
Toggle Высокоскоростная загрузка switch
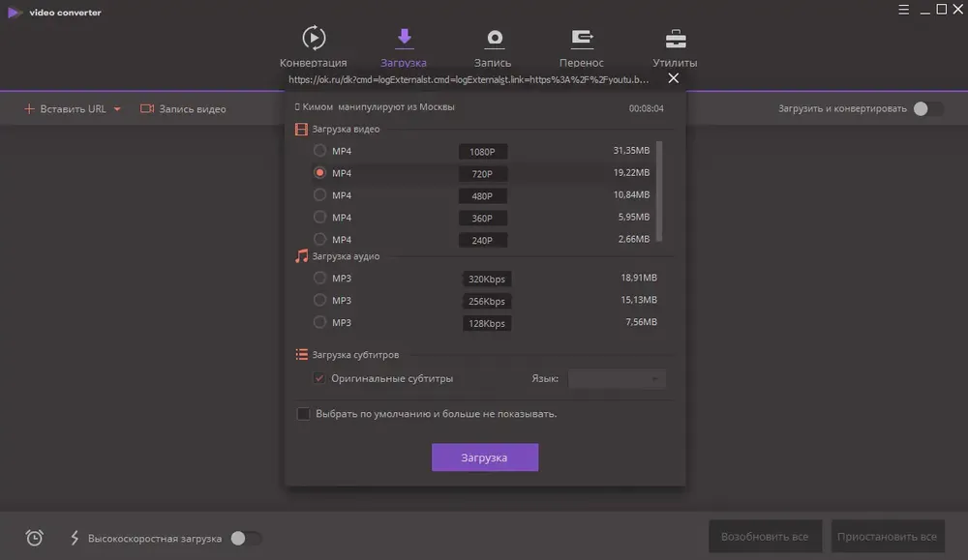[246, 539]
